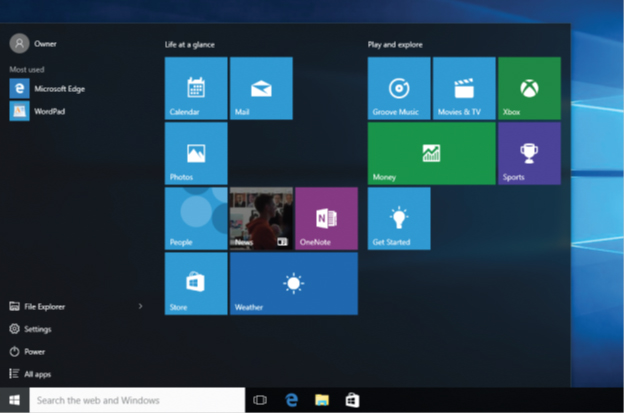The width and height of the screenshot is (624, 413).
Task: Open the Sports tile
Action: coord(529,153)
